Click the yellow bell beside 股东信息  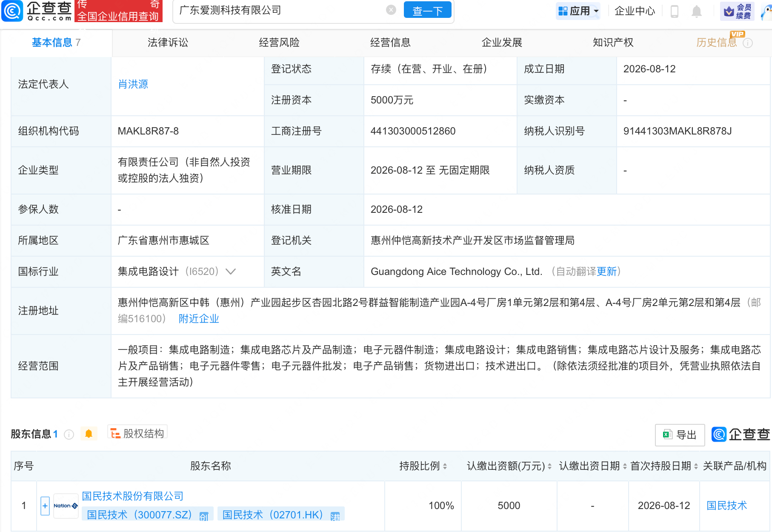click(x=89, y=434)
